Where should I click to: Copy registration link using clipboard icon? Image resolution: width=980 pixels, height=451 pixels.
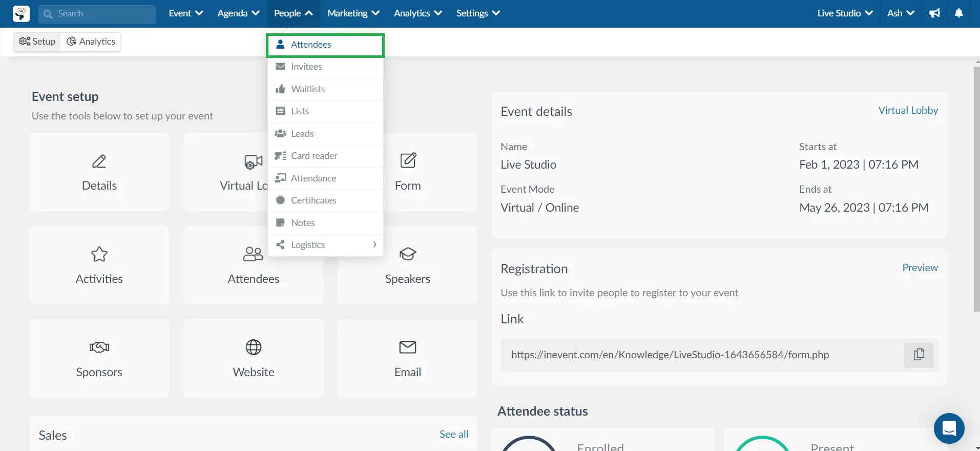919,355
